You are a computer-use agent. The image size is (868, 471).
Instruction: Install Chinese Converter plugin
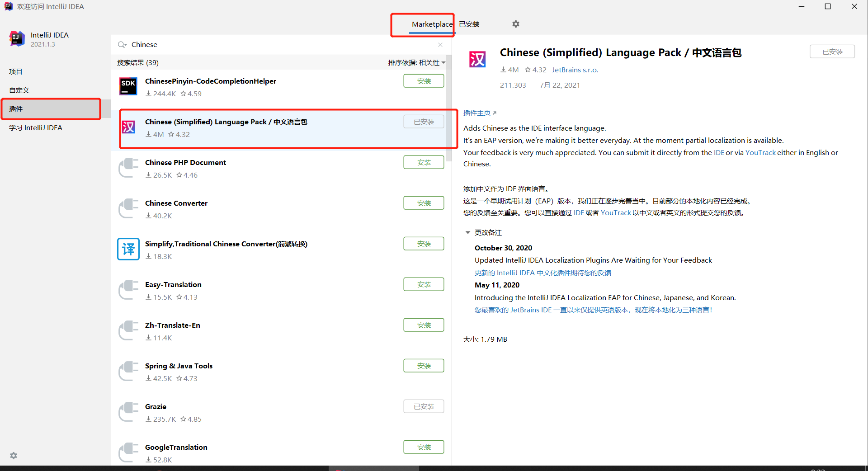(424, 203)
